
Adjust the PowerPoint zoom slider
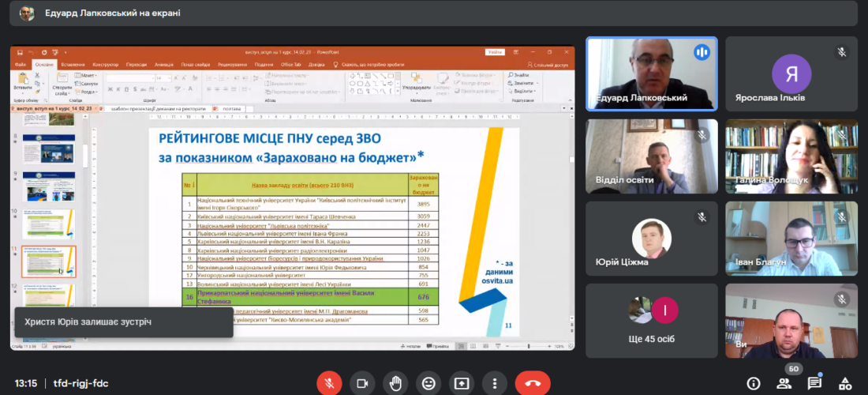(530, 346)
